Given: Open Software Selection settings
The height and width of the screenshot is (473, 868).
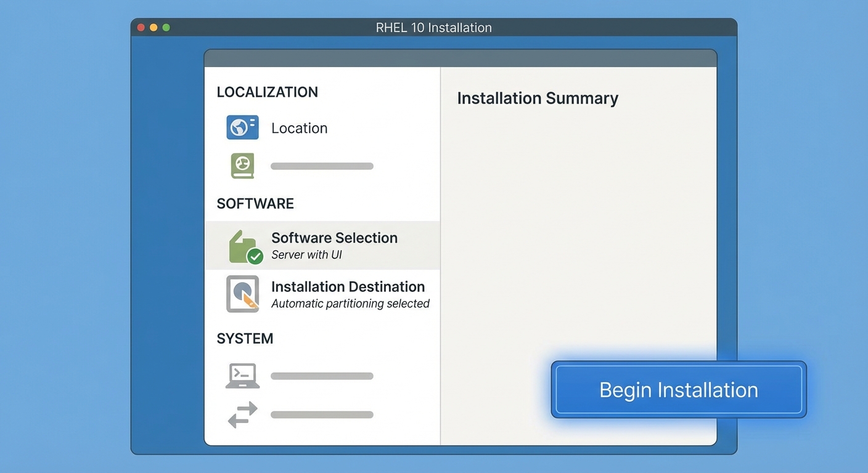Looking at the screenshot, I should coord(322,246).
